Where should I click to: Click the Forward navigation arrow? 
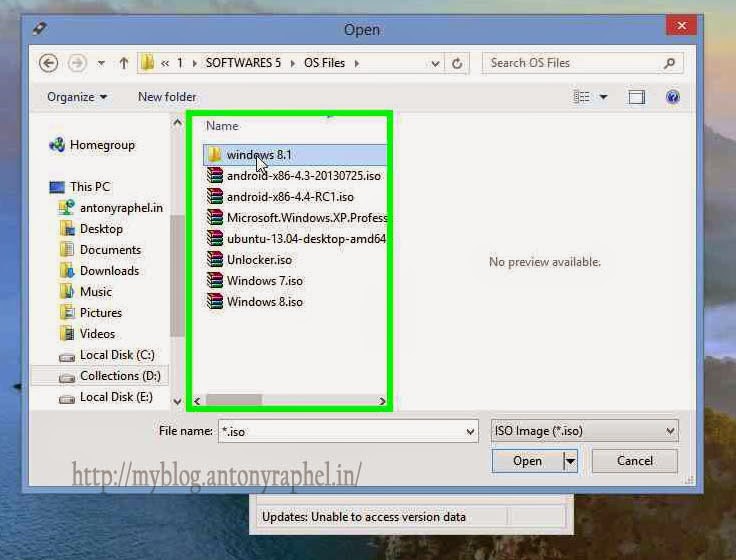(77, 63)
